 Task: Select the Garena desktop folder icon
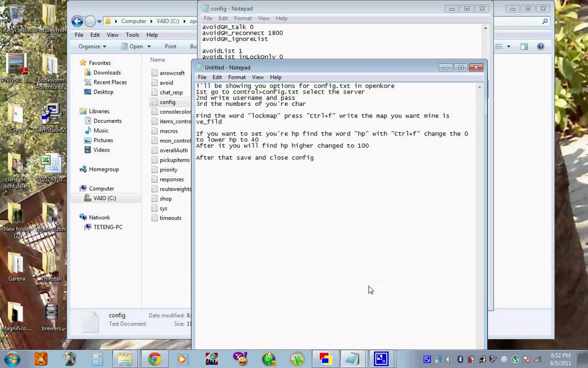(16, 267)
